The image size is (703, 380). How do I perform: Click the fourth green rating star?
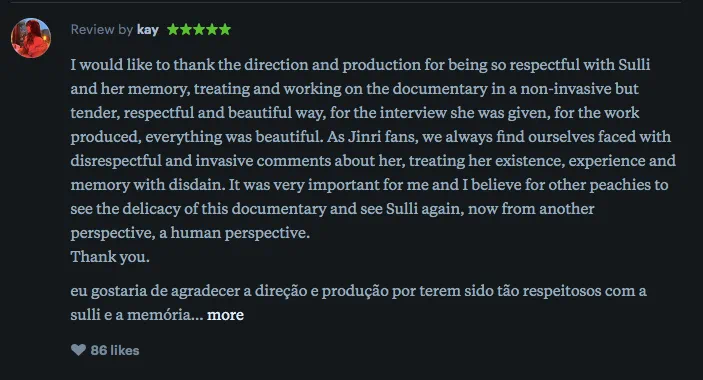coord(212,30)
